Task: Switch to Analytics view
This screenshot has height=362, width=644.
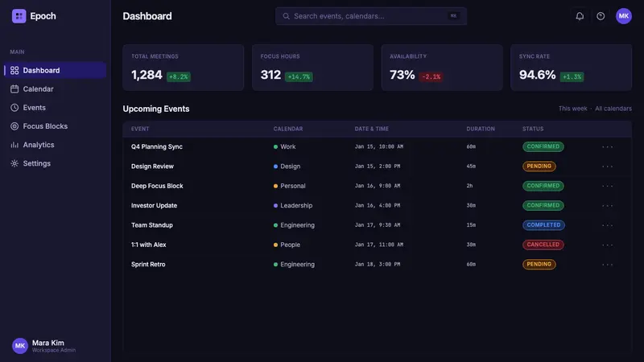Action: pos(55,145)
